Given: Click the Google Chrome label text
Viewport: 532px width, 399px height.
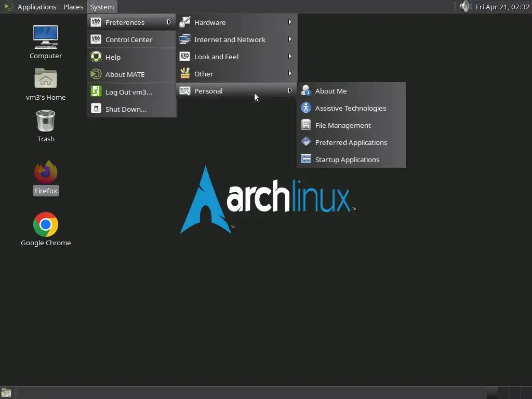Looking at the screenshot, I should [x=46, y=243].
